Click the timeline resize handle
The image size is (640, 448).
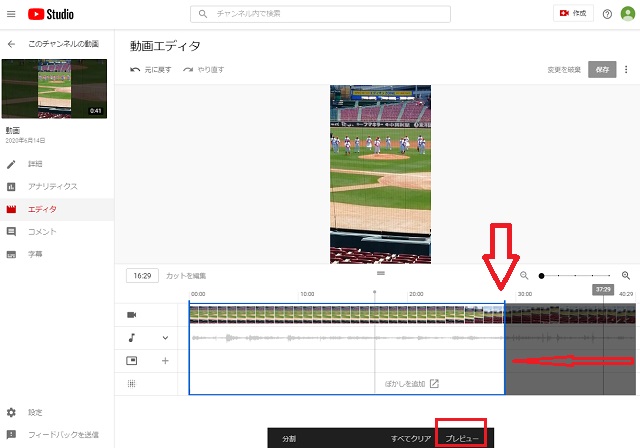tap(381, 273)
